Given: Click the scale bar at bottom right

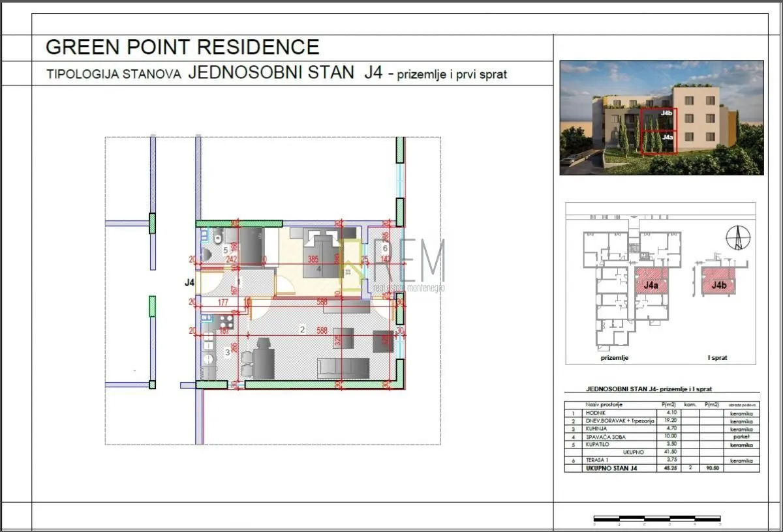Looking at the screenshot, I should click(656, 520).
